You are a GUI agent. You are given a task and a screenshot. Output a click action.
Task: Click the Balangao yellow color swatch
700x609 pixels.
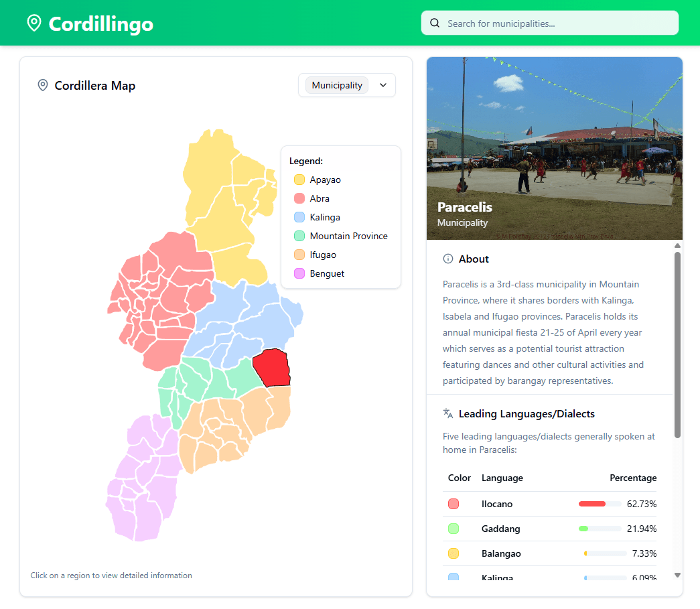[x=453, y=553]
